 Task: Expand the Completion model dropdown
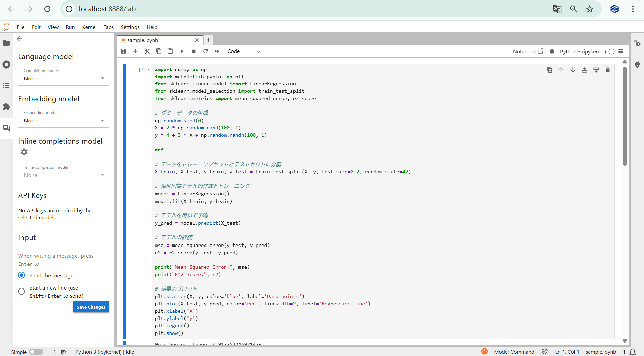64,78
